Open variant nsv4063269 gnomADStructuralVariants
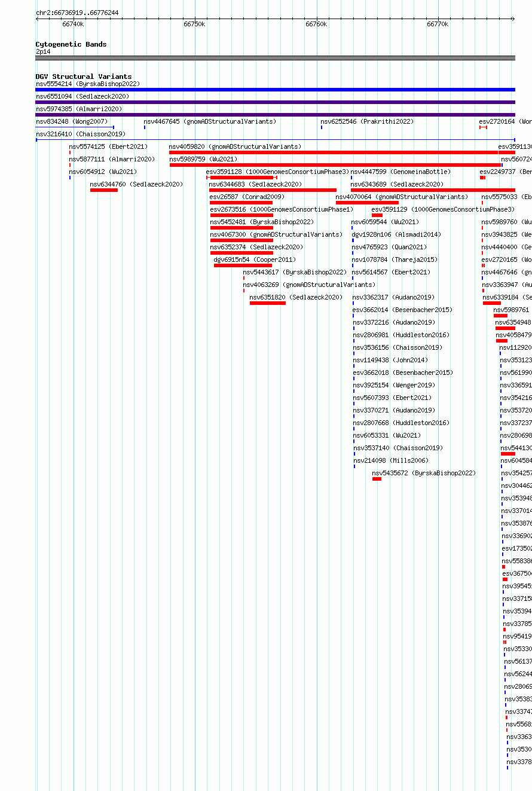 click(x=309, y=285)
